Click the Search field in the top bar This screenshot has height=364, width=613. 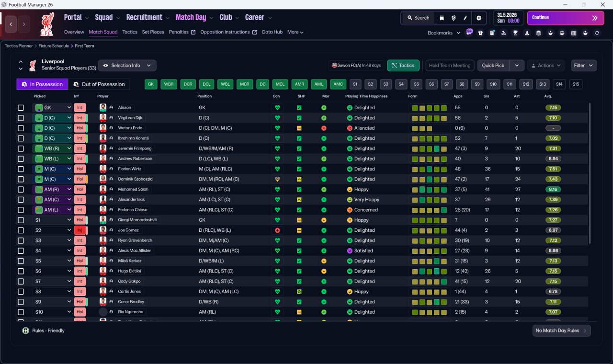(418, 18)
